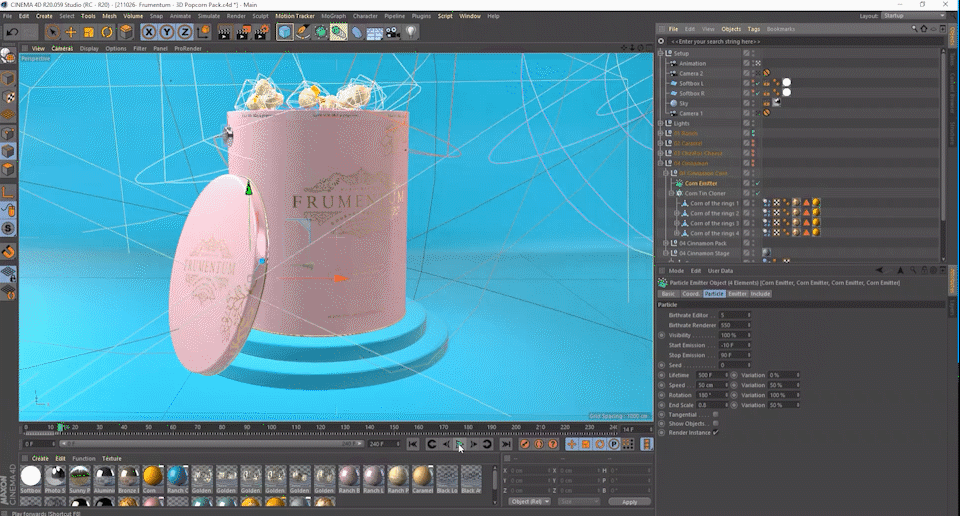Click Softbox L white material tag
Screen dimensions: 960x516
[787, 83]
